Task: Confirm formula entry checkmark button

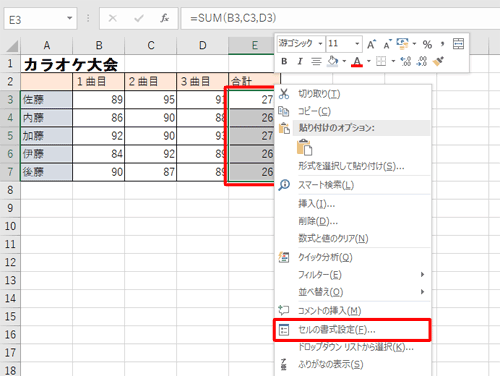Action: coord(139,18)
